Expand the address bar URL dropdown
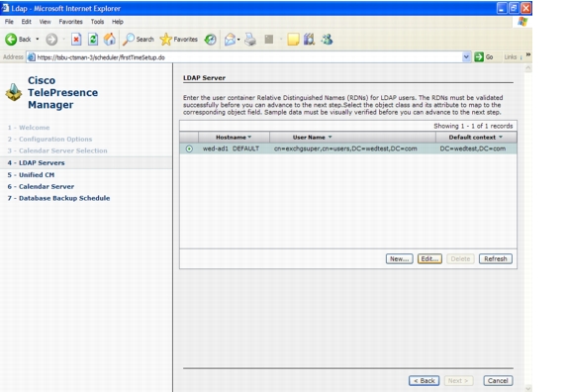The width and height of the screenshot is (568, 392). pos(466,56)
